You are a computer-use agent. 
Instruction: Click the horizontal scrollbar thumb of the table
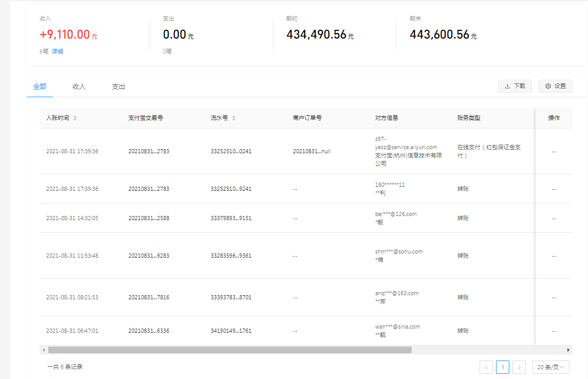230,350
